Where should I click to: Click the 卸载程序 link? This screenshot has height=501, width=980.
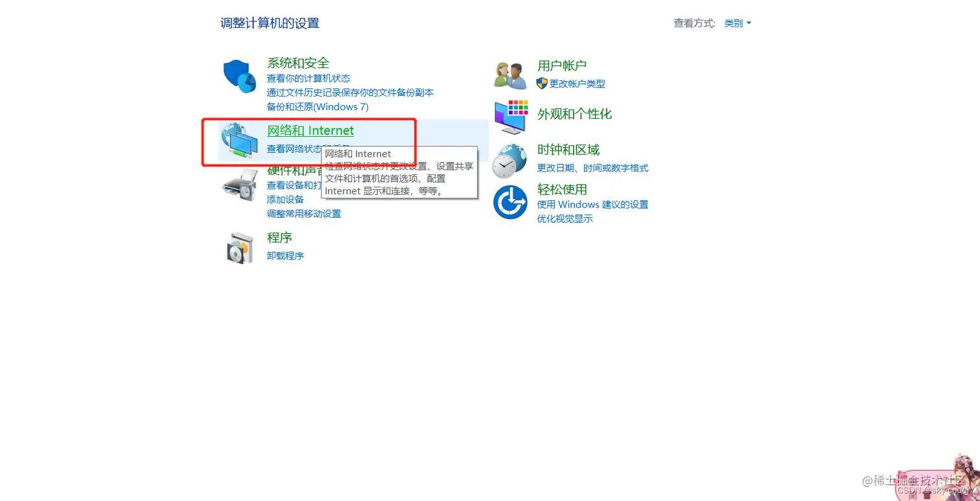click(x=285, y=255)
